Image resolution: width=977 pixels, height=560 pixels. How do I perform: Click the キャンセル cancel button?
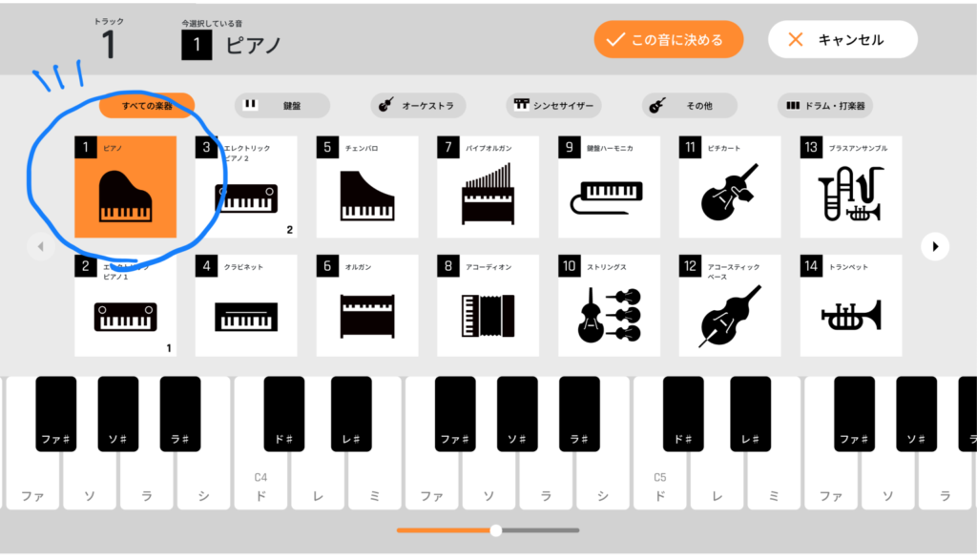(x=842, y=39)
